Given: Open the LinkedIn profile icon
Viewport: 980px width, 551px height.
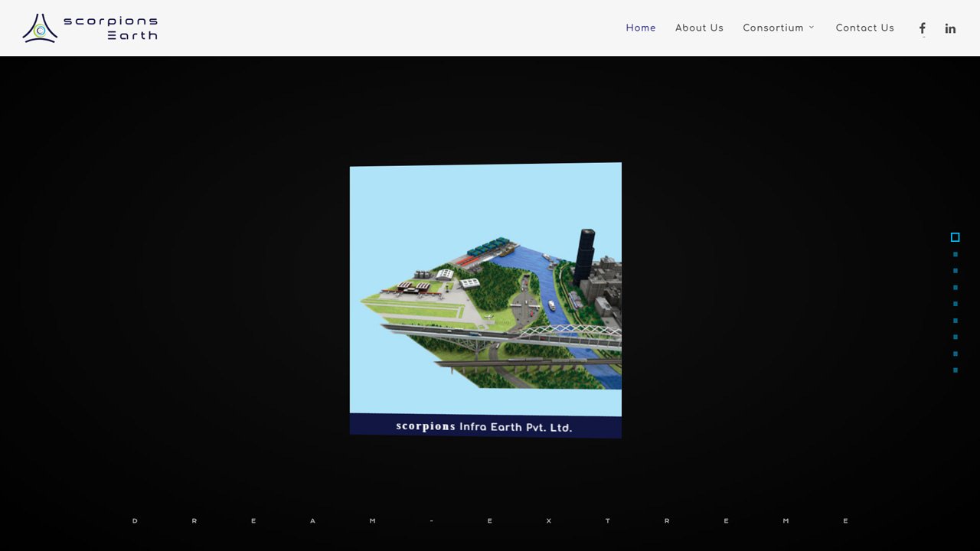Looking at the screenshot, I should point(950,28).
